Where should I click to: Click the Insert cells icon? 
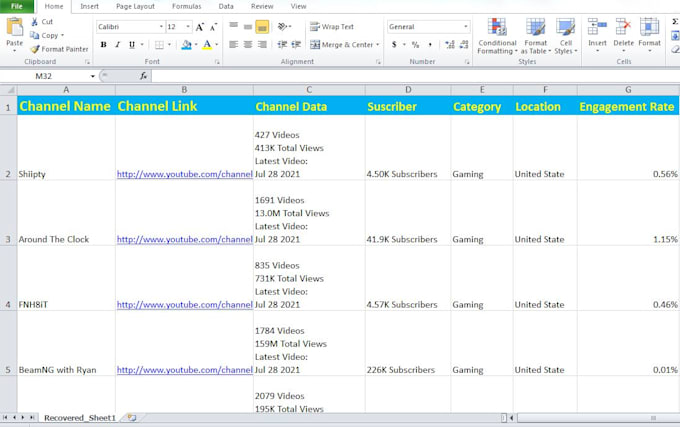point(597,27)
